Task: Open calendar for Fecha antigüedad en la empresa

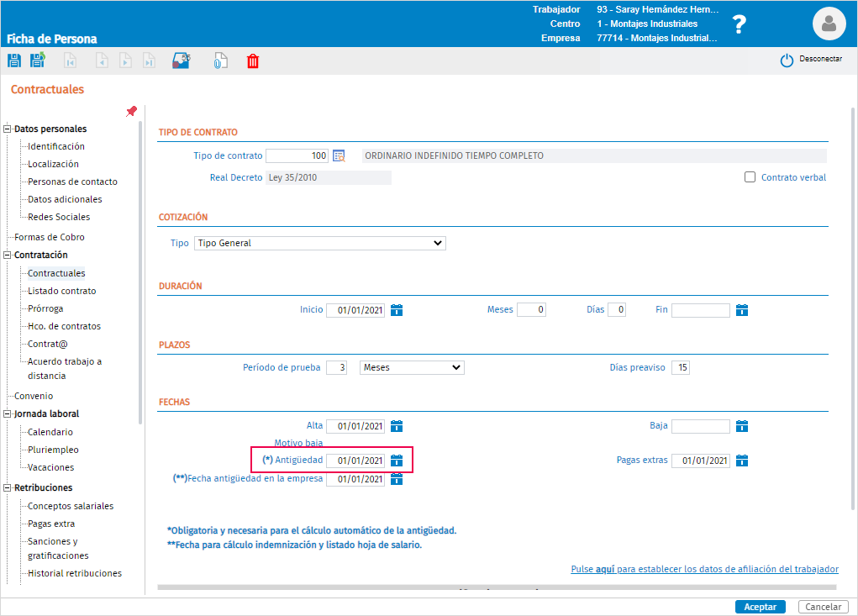Action: point(397,479)
